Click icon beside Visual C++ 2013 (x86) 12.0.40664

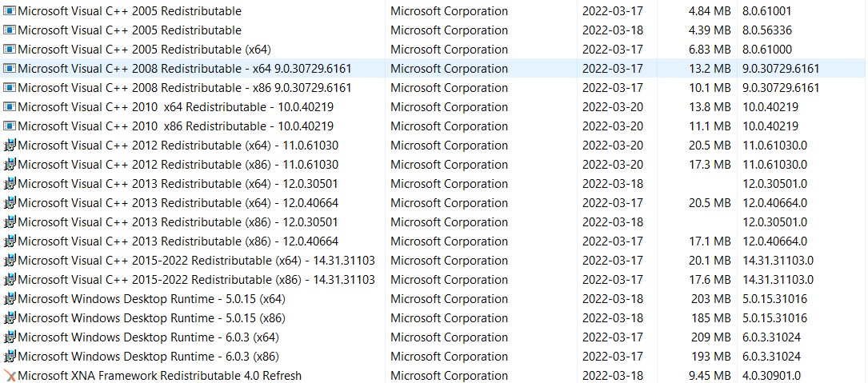(x=10, y=241)
